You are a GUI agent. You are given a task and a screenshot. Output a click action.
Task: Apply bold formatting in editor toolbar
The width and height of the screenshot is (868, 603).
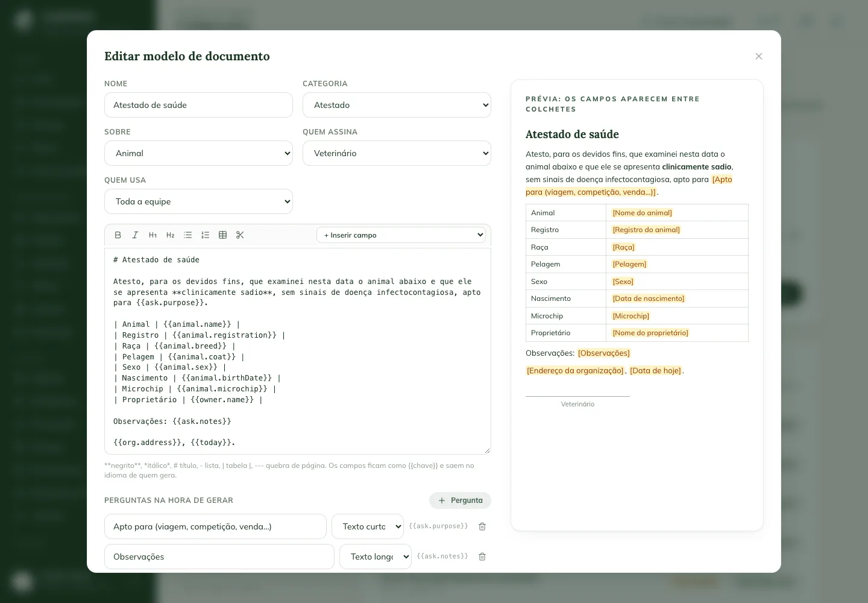[x=118, y=235]
